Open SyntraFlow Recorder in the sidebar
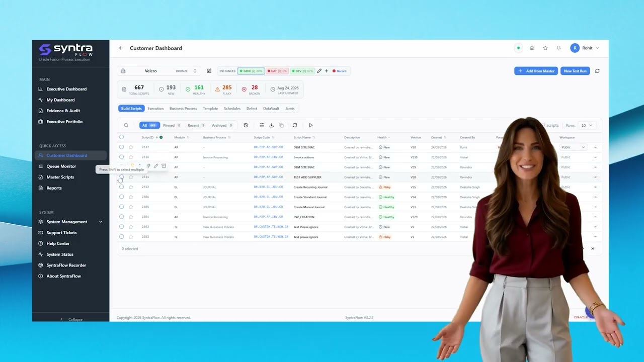 tap(66, 265)
